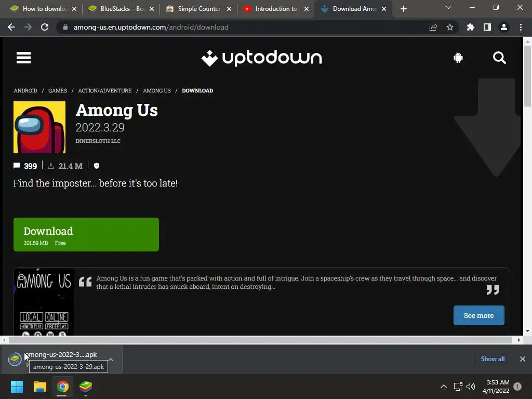This screenshot has width=532, height=399.
Task: Open the notification center badge
Action: pyautogui.click(x=517, y=387)
